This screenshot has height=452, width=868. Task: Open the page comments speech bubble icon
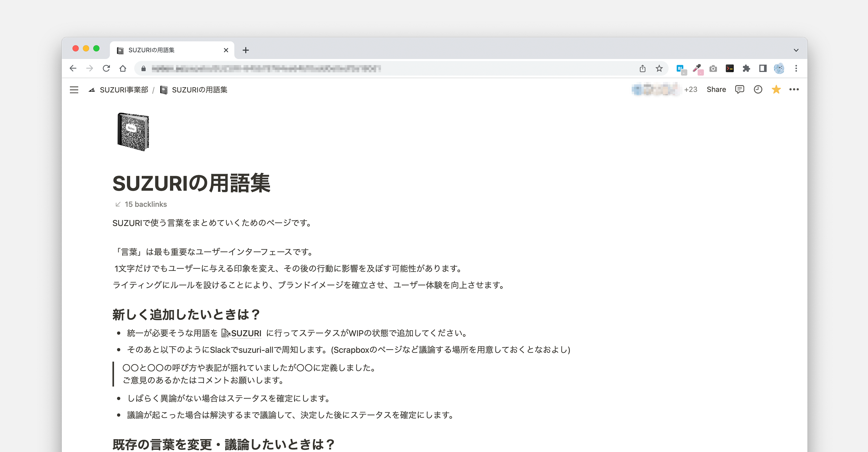[740, 89]
